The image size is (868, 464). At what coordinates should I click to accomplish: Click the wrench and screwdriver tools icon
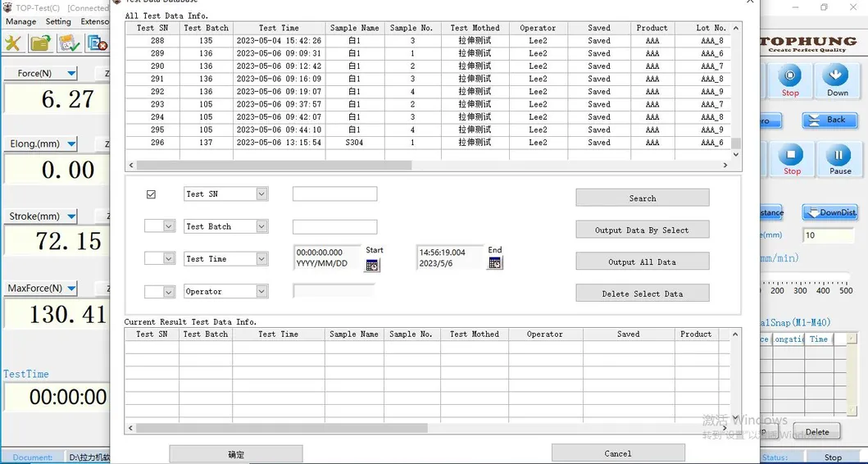(x=13, y=43)
